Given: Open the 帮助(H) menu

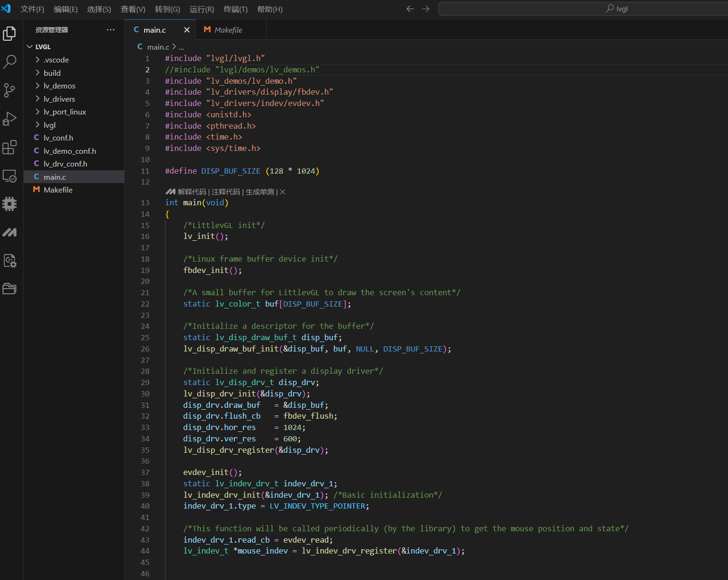Looking at the screenshot, I should 270,9.
